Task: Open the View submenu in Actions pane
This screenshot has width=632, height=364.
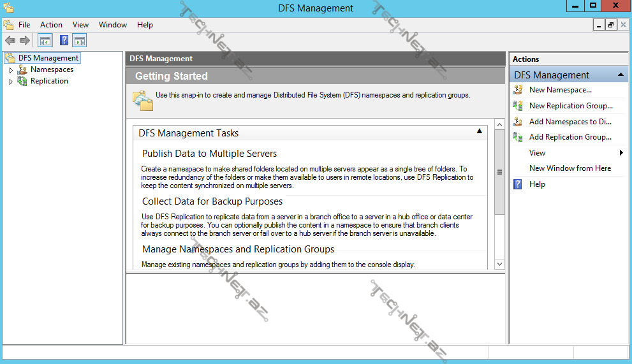Action: click(x=537, y=153)
